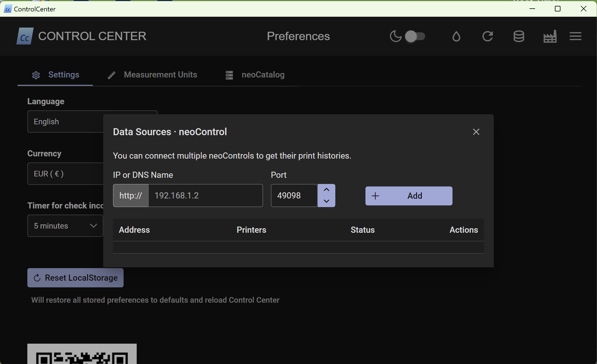The height and width of the screenshot is (364, 597).
Task: Click the IP or DNS Name field
Action: pos(205,196)
